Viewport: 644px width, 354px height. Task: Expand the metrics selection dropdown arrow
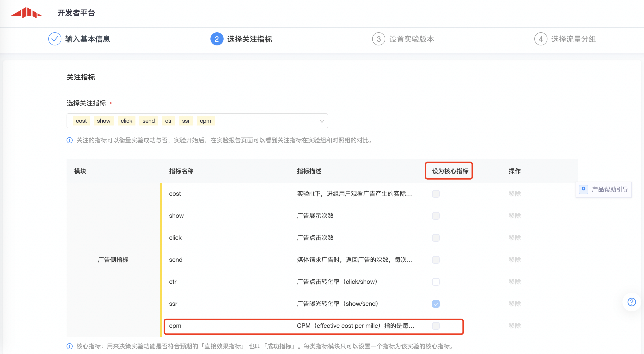pos(322,121)
